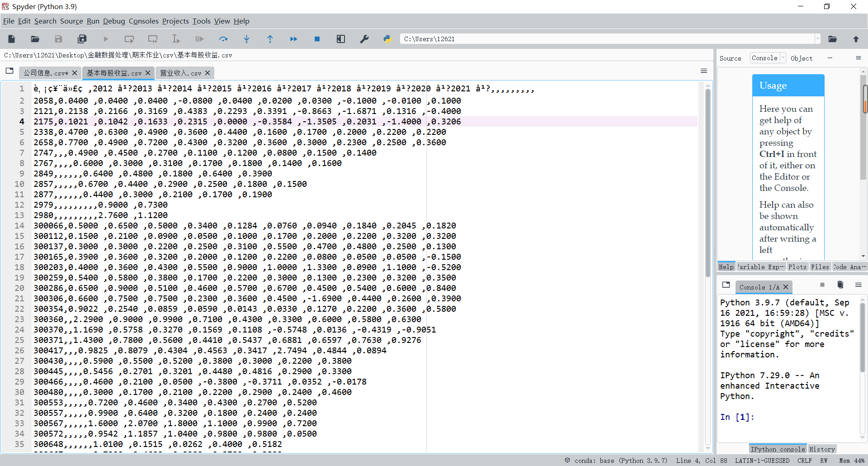Step into function down-arrow icon
The width and height of the screenshot is (868, 466).
click(x=247, y=39)
